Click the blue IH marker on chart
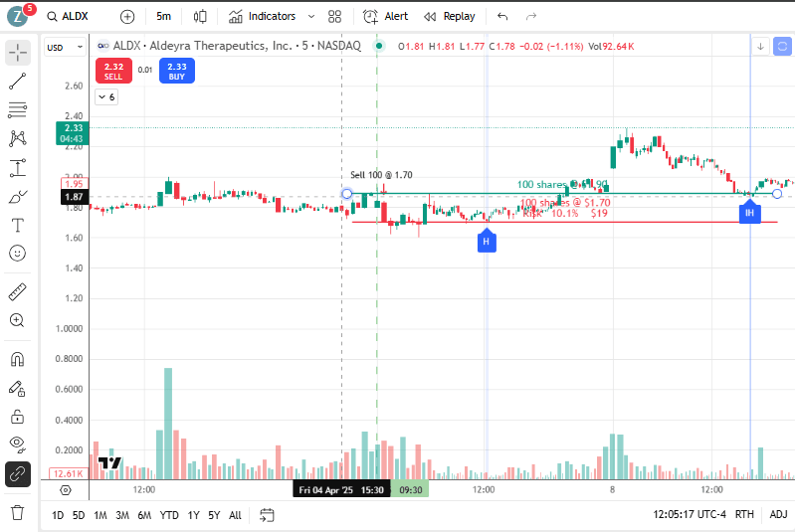 (749, 212)
